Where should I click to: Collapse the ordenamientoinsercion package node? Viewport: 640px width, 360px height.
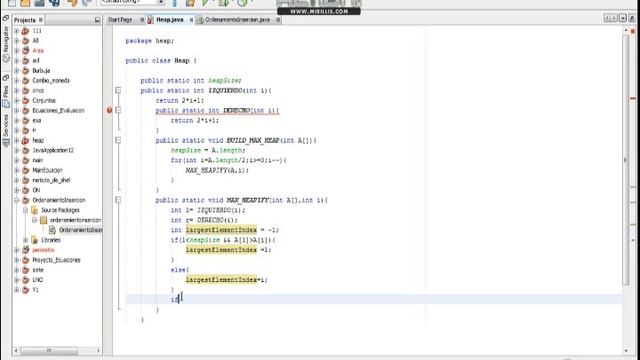[34, 220]
